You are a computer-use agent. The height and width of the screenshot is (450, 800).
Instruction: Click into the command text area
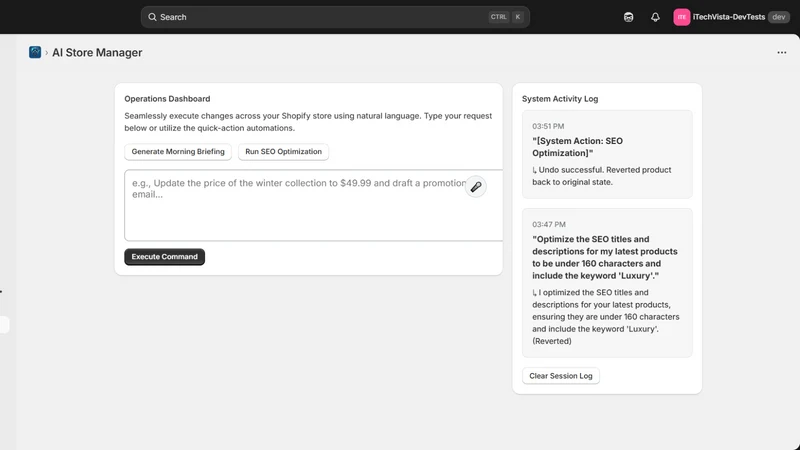(313, 205)
